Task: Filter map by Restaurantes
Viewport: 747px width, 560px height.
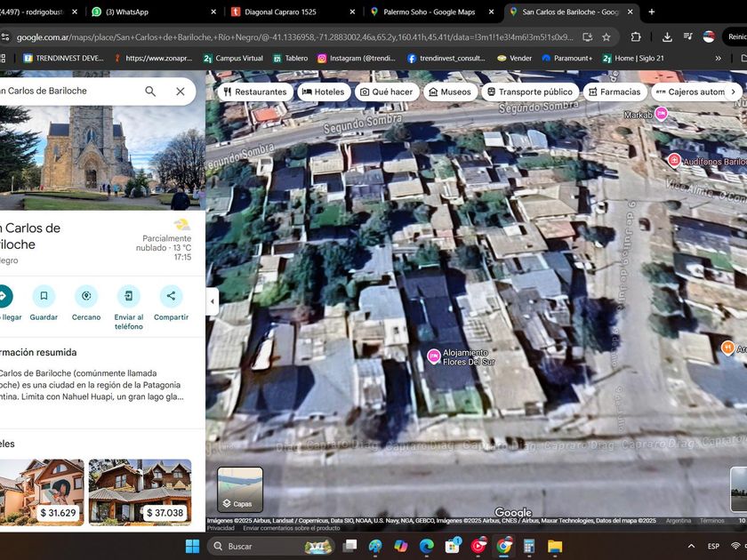Action: tap(255, 92)
